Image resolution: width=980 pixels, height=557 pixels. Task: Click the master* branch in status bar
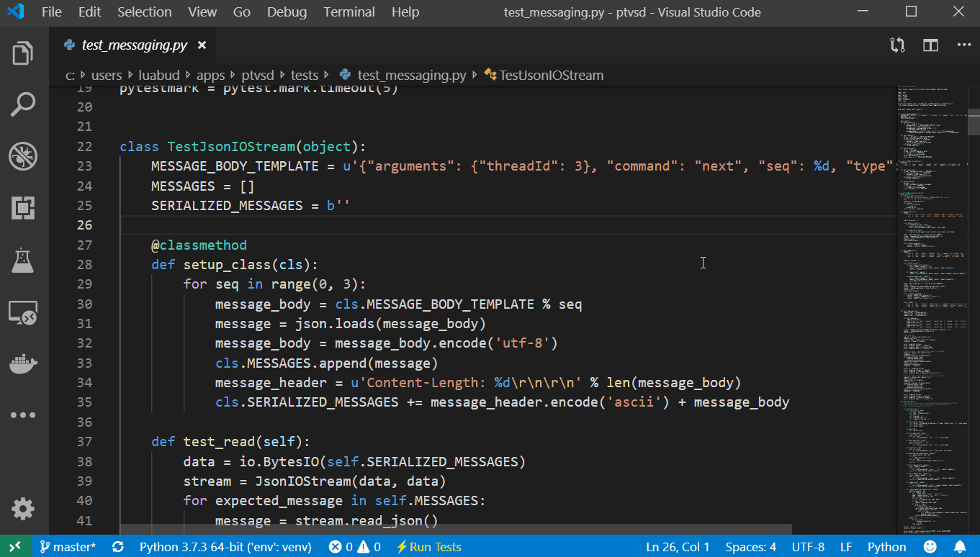pyautogui.click(x=68, y=547)
